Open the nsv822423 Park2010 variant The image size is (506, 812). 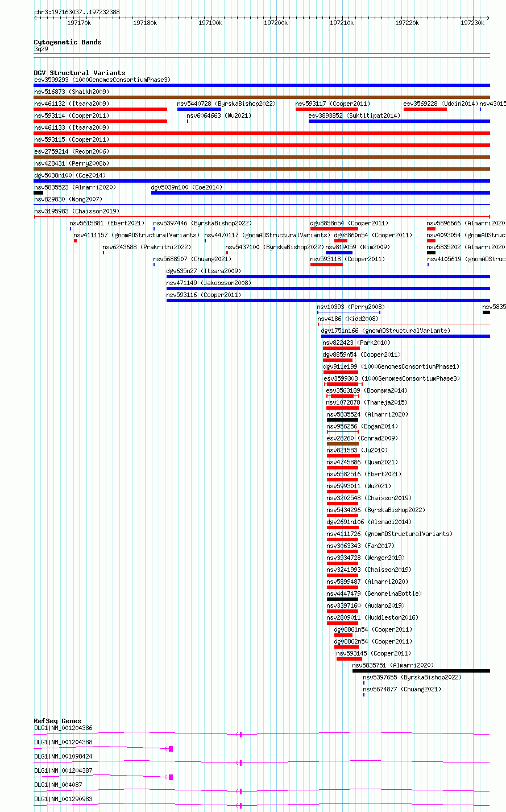(341, 348)
